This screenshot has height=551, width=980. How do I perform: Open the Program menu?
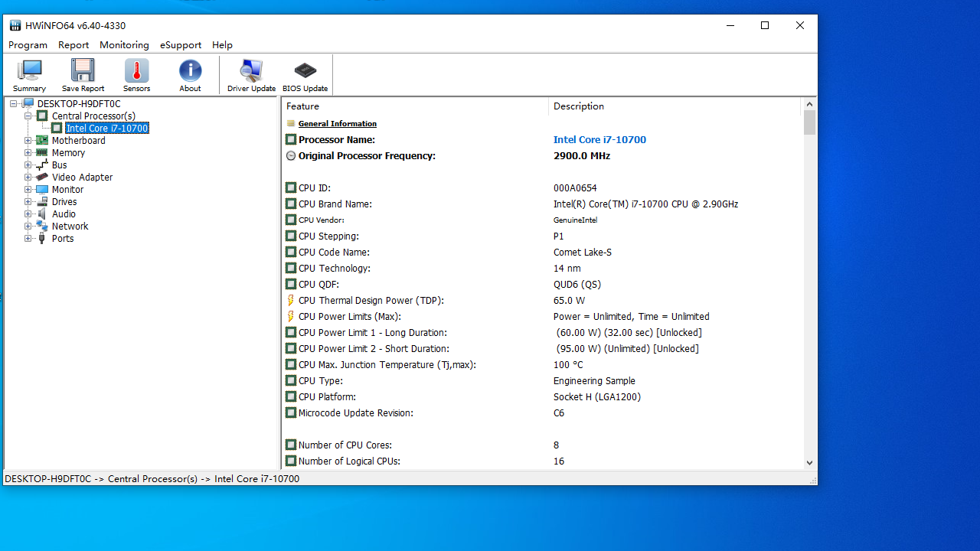28,45
